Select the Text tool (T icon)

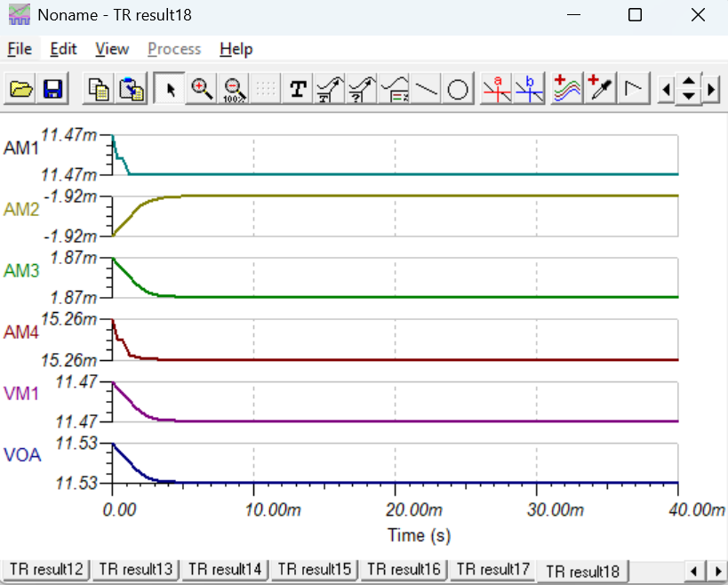coord(298,88)
